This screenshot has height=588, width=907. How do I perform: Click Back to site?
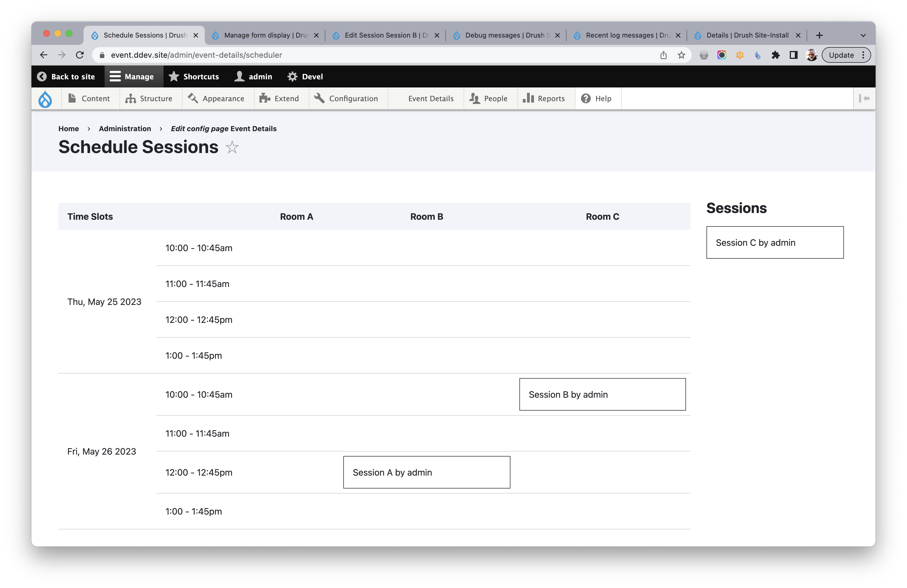point(67,76)
